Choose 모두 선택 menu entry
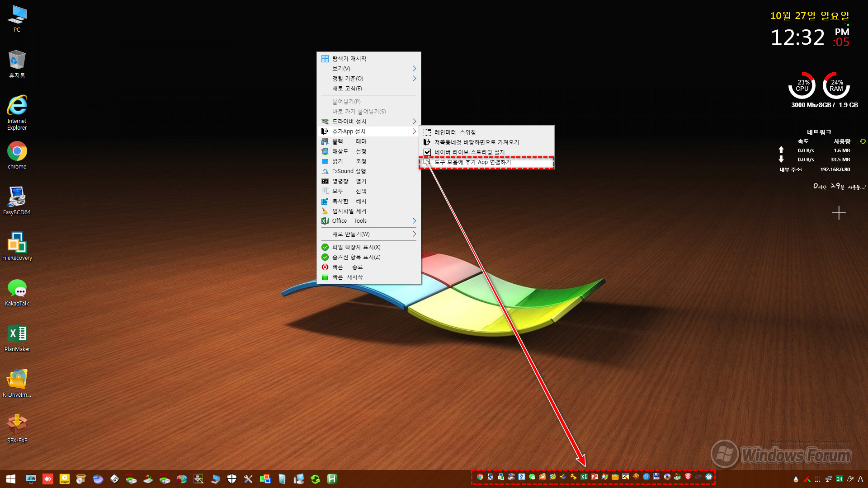Image resolution: width=868 pixels, height=488 pixels. (x=368, y=191)
